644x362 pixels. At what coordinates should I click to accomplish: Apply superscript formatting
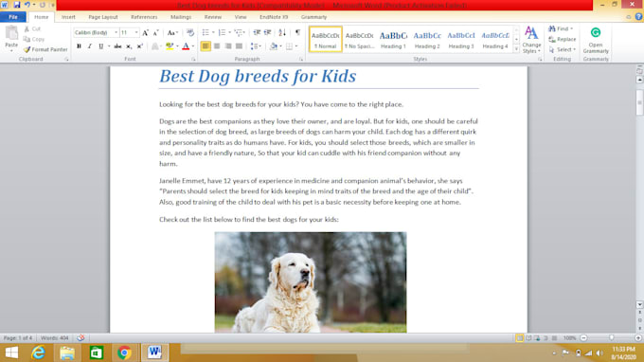pyautogui.click(x=139, y=46)
